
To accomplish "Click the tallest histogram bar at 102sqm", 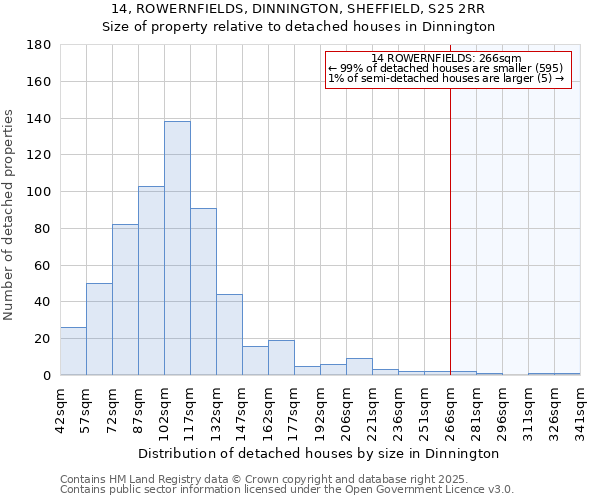I will [x=177, y=248].
